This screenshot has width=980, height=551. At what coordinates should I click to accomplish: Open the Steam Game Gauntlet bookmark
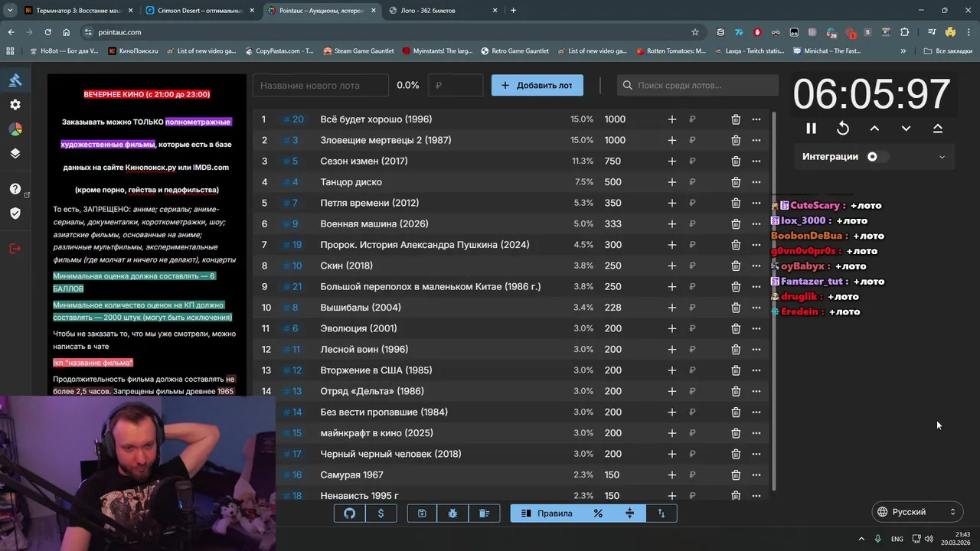tap(358, 51)
